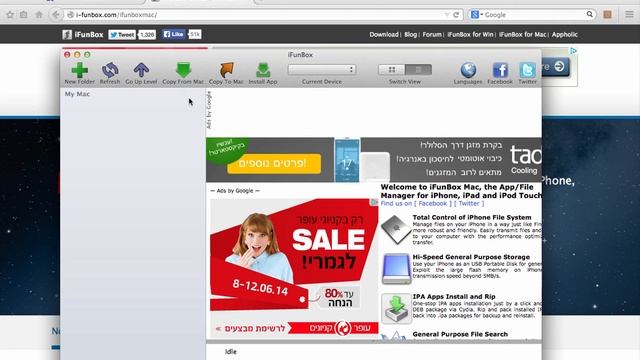This screenshot has height=360, width=640.
Task: Select the Copy From Mac tool
Action: pos(183,70)
